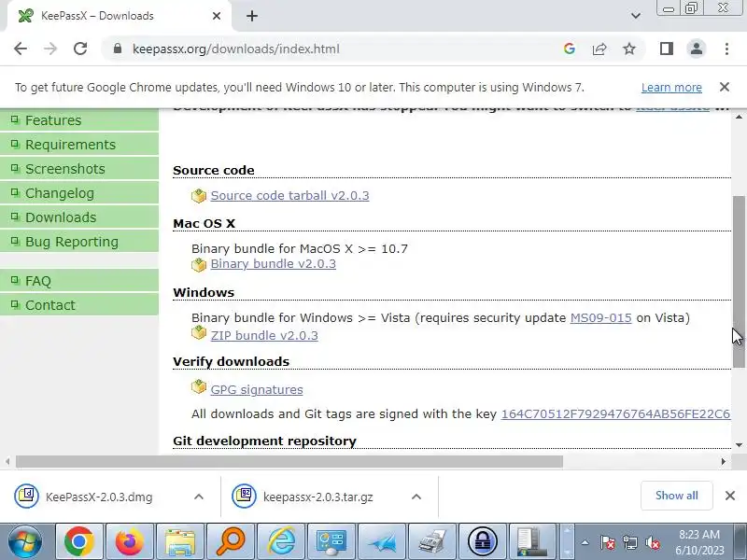Share this page via share icon
The width and height of the screenshot is (747, 560).
point(599,49)
